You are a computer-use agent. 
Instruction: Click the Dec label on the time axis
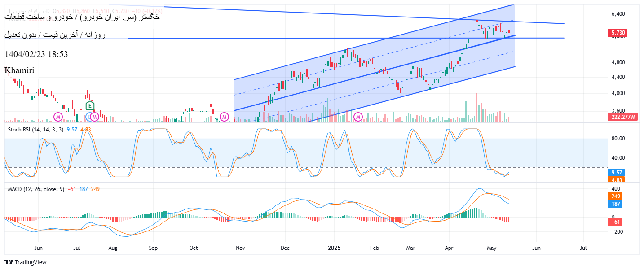pos(285,248)
